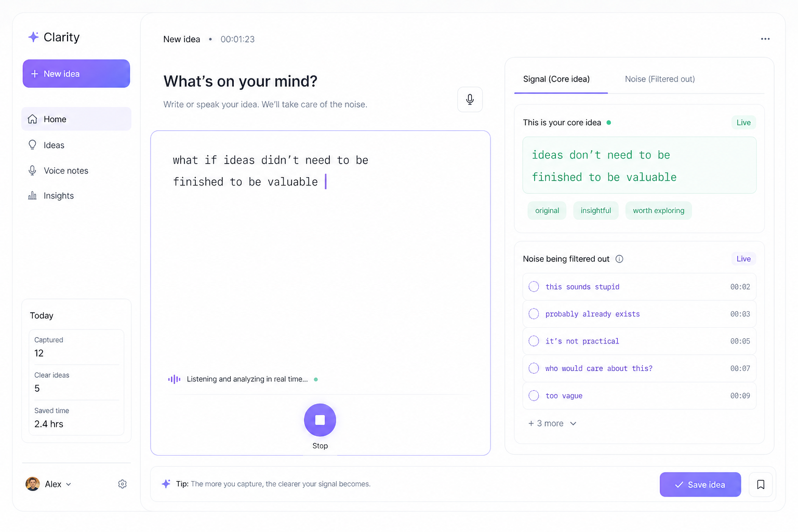Switch to the Noise (Filtered out) tab
The image size is (798, 532).
tap(660, 79)
